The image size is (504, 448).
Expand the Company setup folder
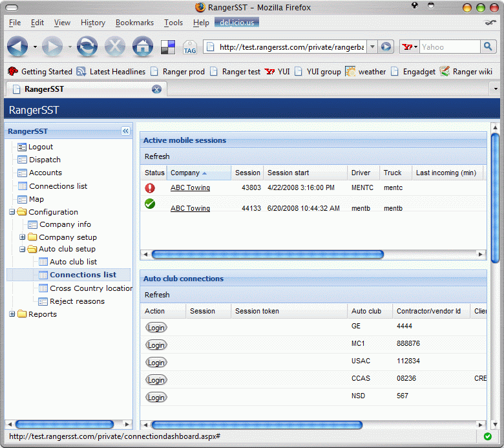[23, 237]
